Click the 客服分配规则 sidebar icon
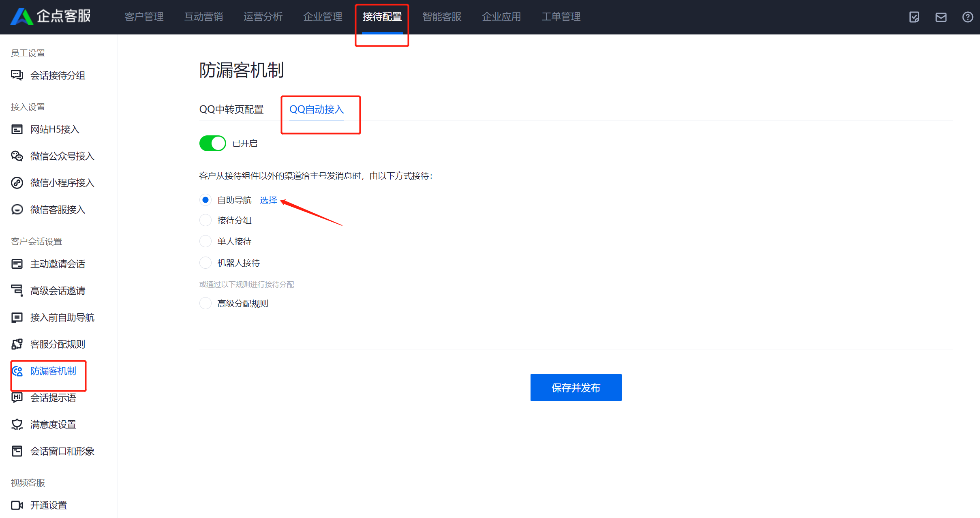Viewport: 980px width, 518px height. point(17,344)
